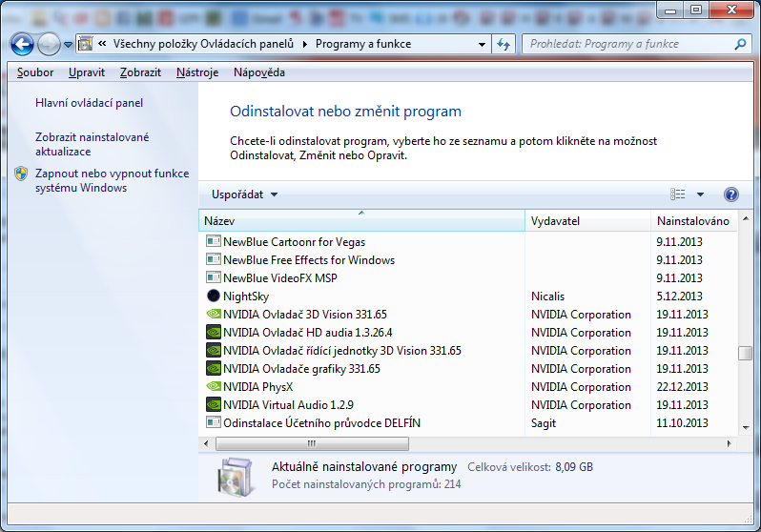Sort by the Nainstalováno column header
Image resolution: width=761 pixels, height=532 pixels.
(693, 221)
